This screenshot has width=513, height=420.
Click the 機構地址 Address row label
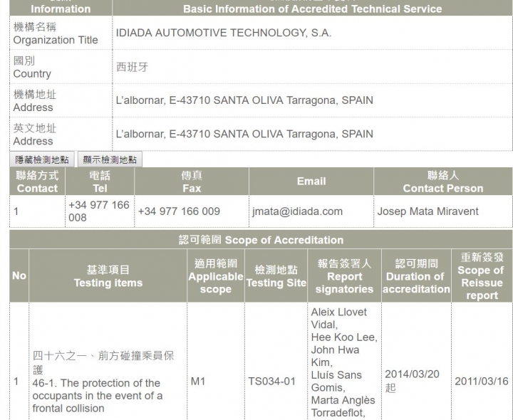coord(35,100)
